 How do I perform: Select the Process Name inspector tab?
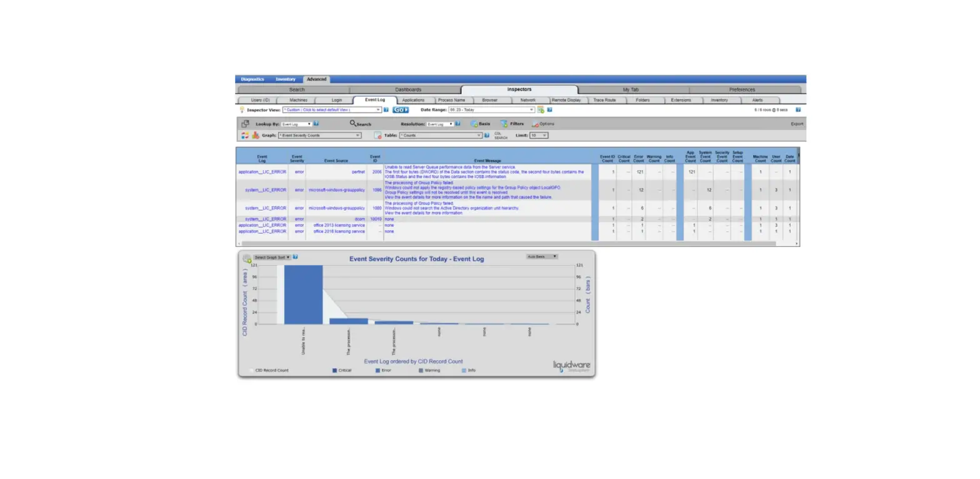click(x=451, y=100)
